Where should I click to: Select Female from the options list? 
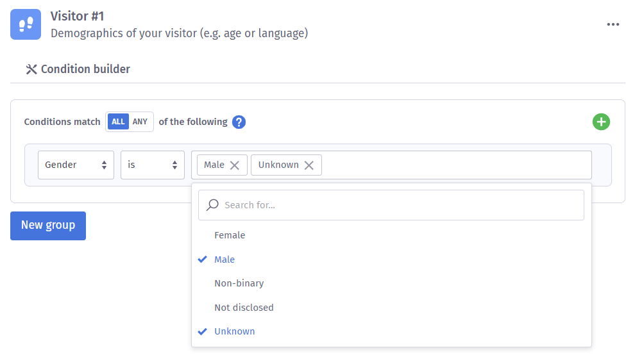click(x=230, y=235)
